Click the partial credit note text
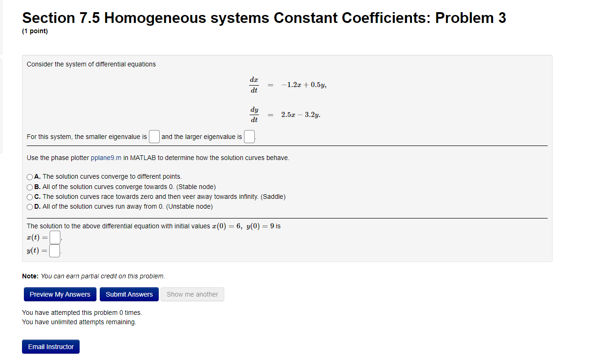 pos(94,276)
